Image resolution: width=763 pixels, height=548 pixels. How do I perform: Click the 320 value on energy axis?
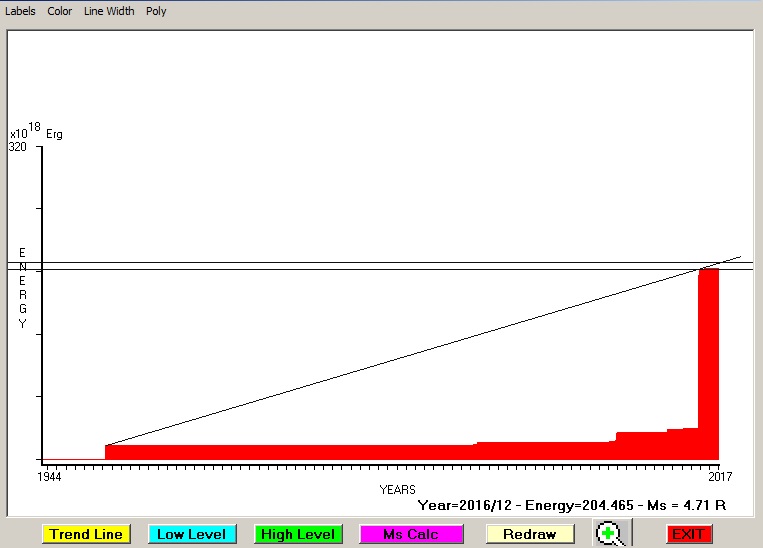coord(18,146)
